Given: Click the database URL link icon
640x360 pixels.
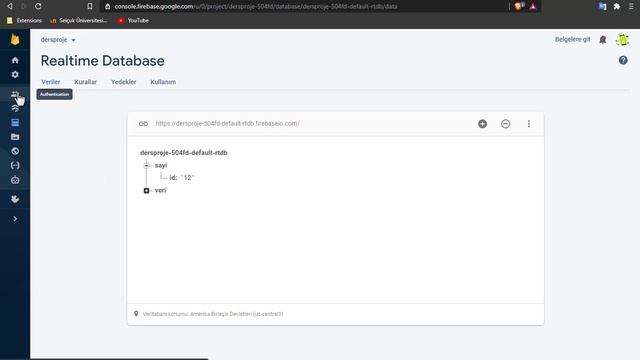Looking at the screenshot, I should (143, 124).
